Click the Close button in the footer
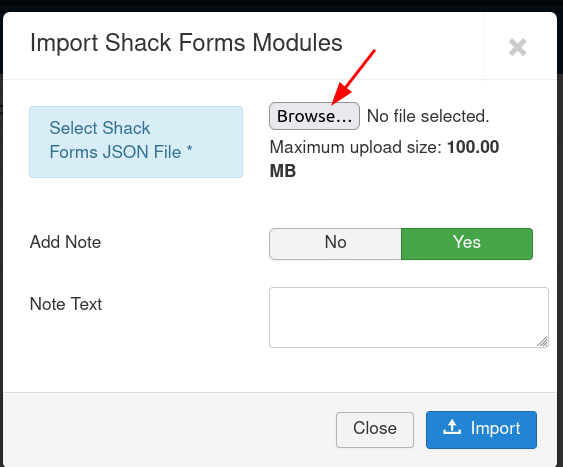Image resolution: width=563 pixels, height=467 pixels. click(x=375, y=430)
